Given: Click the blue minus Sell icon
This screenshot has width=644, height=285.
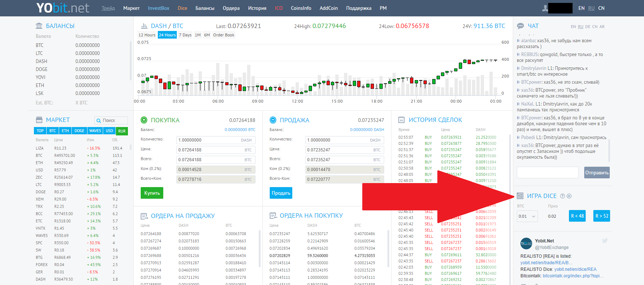Looking at the screenshot, I should coord(273,120).
